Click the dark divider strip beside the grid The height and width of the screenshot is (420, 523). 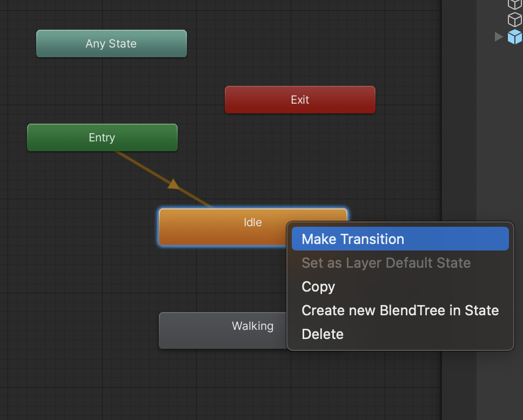tap(459, 216)
